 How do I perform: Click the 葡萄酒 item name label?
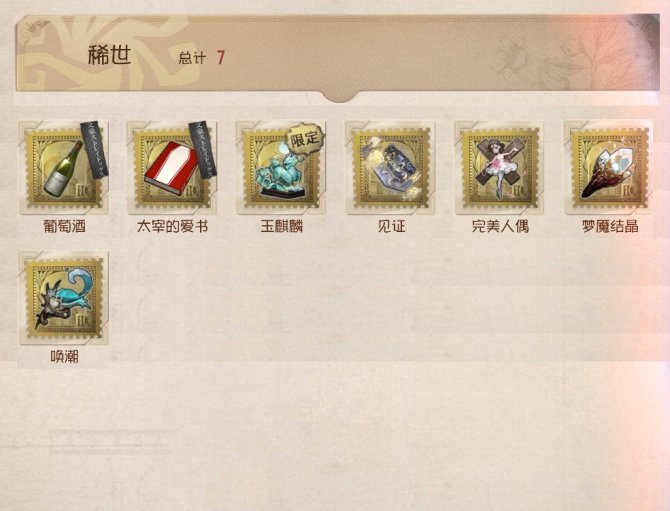pyautogui.click(x=65, y=226)
